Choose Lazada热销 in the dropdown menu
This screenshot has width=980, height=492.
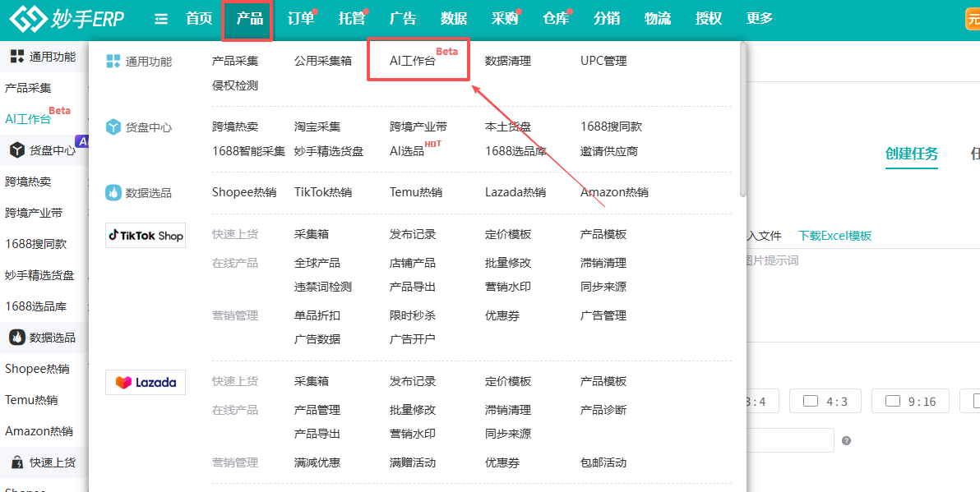(x=515, y=192)
